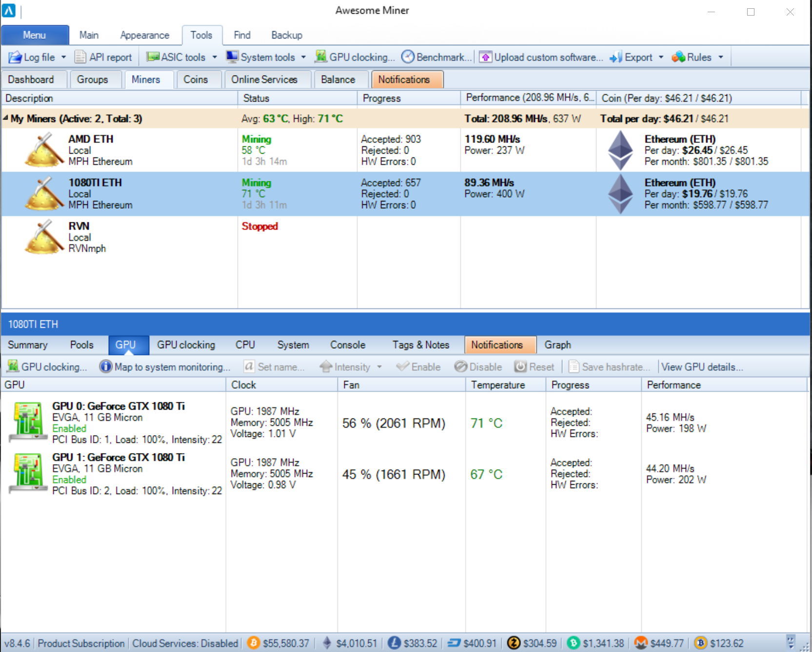Image resolution: width=812 pixels, height=652 pixels.
Task: Click the Upload custom software icon
Action: pyautogui.click(x=485, y=57)
